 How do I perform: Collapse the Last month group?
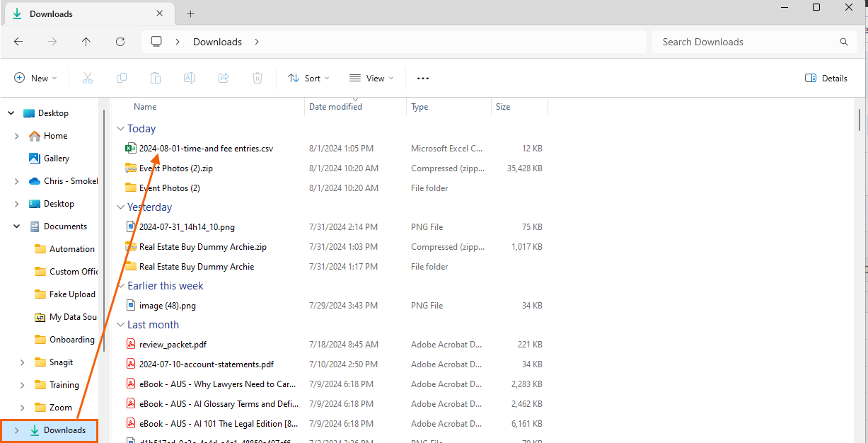[x=120, y=325]
